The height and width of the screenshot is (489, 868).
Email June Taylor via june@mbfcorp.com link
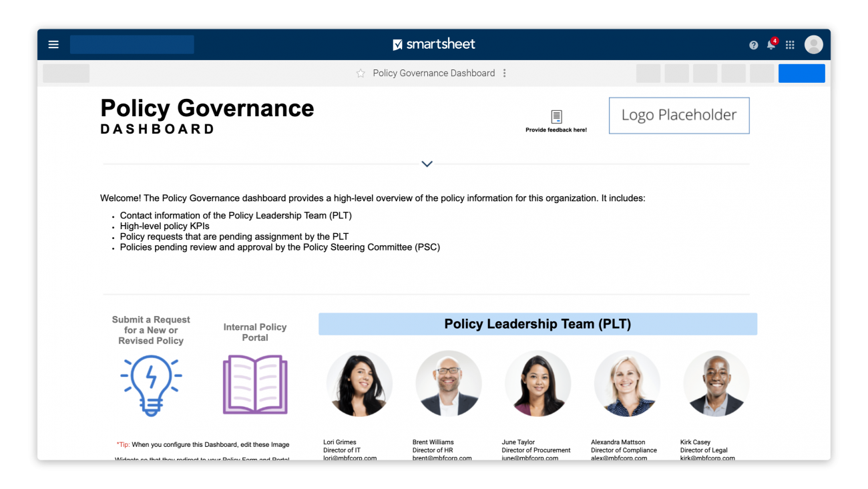(x=529, y=458)
